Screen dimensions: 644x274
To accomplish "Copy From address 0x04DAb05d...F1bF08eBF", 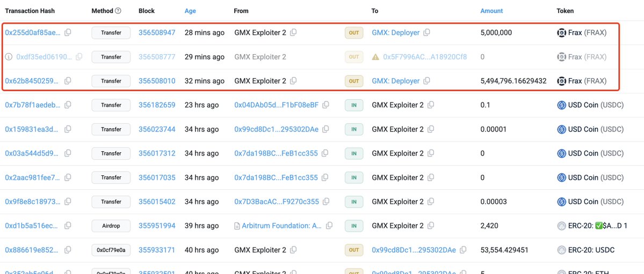I will click(325, 105).
